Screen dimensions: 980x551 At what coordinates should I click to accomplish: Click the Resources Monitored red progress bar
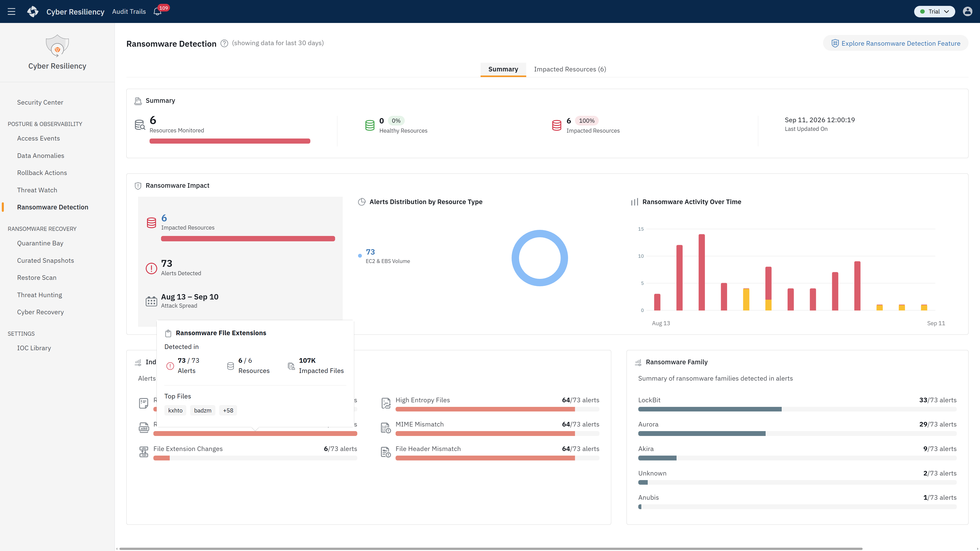[230, 141]
